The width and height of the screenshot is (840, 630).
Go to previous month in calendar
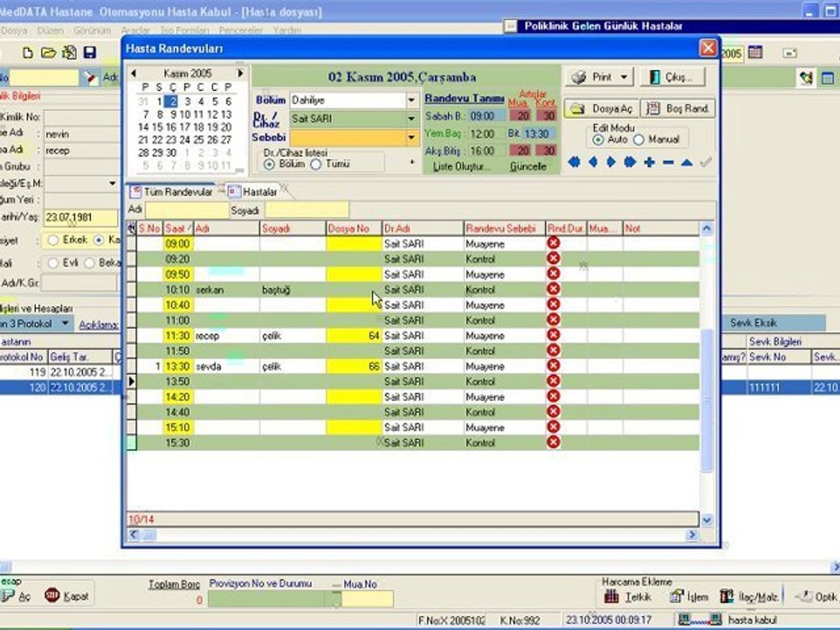[133, 73]
